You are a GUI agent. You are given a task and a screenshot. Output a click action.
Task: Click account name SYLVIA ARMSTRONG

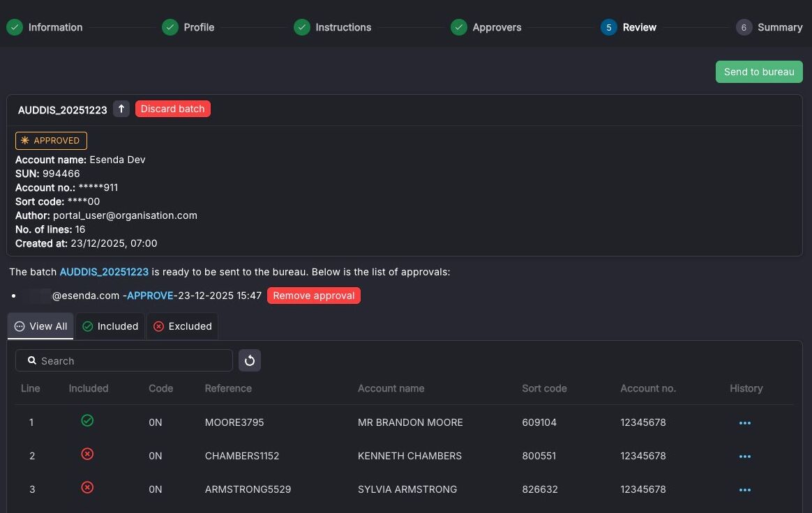click(407, 489)
